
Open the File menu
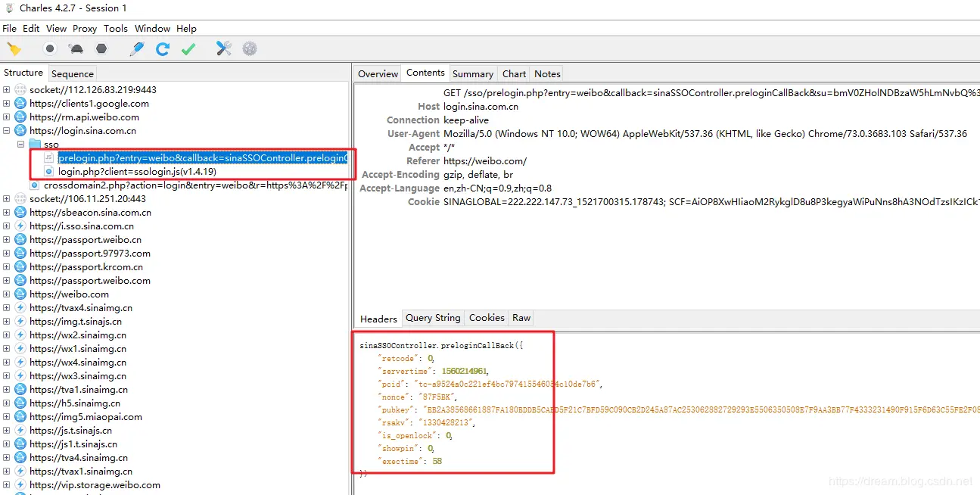9,29
